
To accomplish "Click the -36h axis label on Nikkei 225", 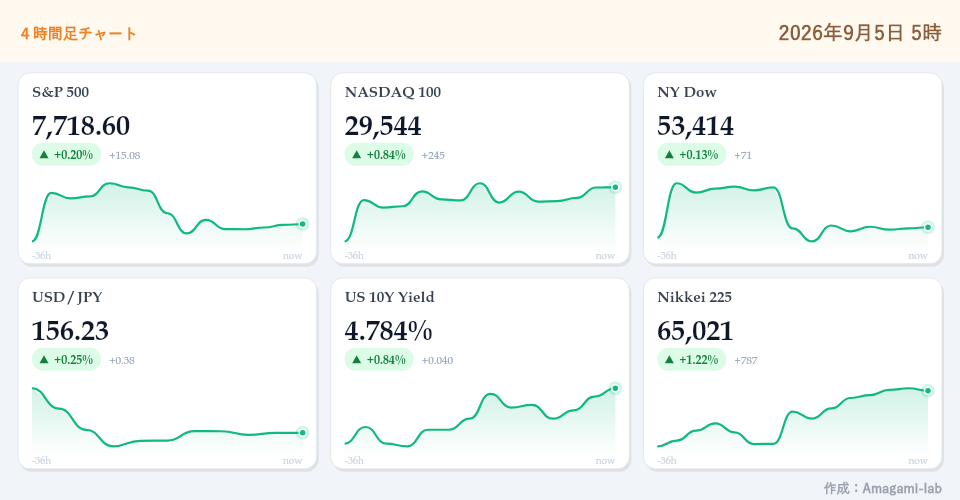I will pos(667,461).
